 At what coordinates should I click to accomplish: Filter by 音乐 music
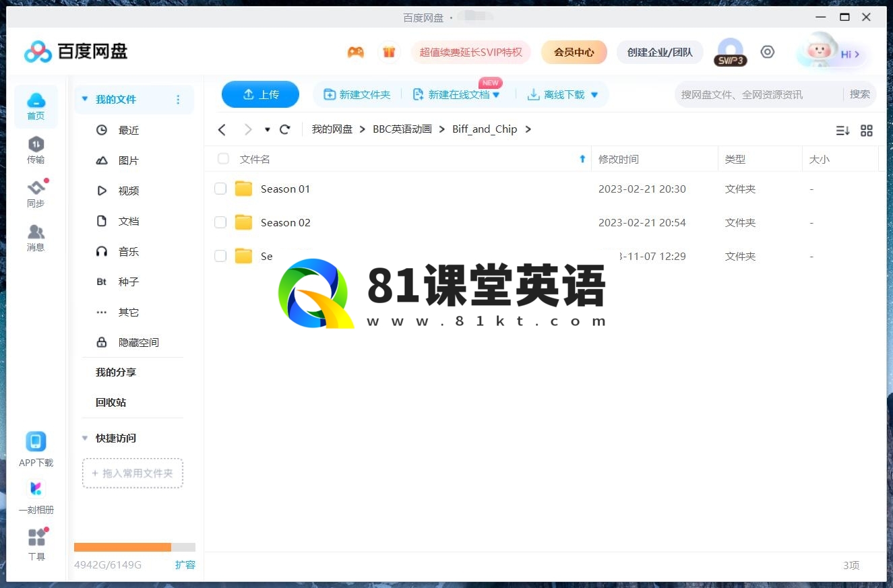(129, 251)
